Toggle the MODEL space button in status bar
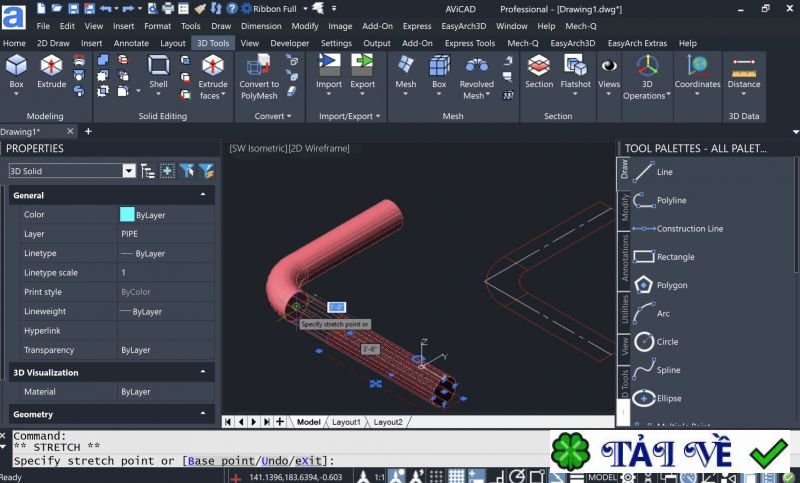This screenshot has height=483, width=800. [x=602, y=477]
